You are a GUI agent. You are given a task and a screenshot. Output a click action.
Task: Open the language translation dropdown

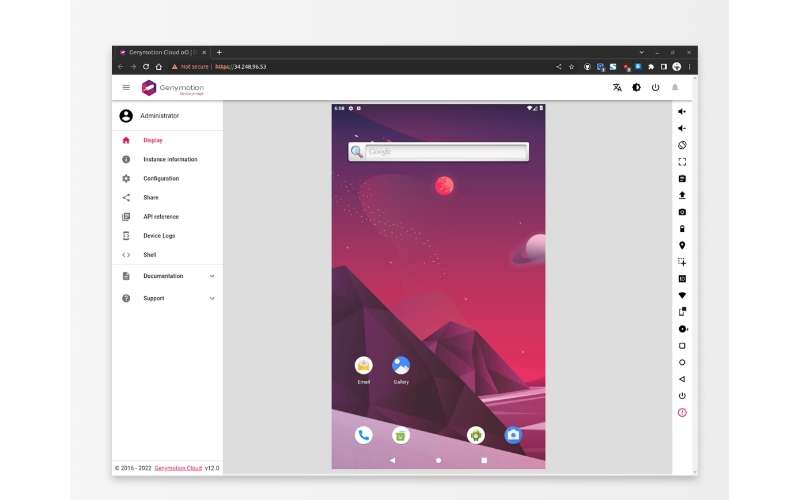pyautogui.click(x=617, y=88)
